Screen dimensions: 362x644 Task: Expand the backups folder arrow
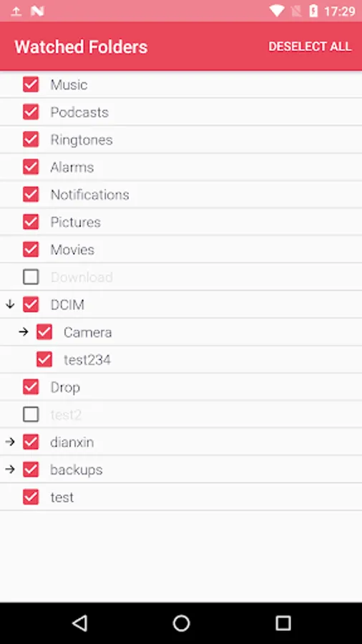click(x=10, y=469)
